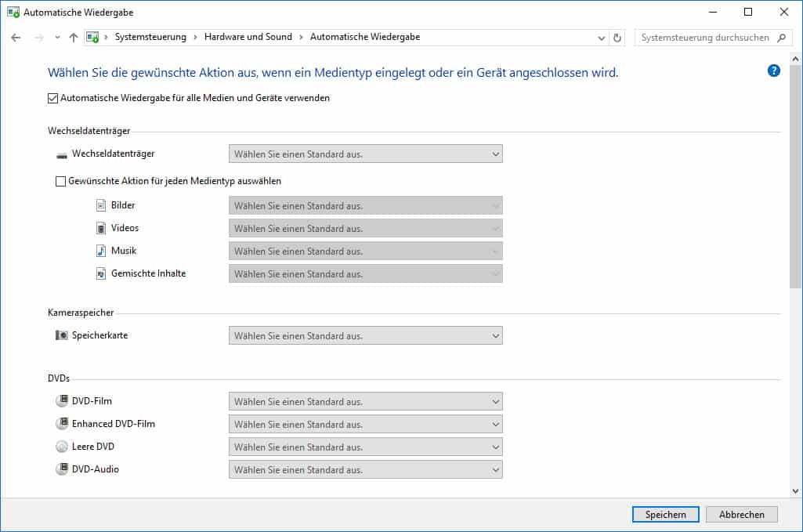
Task: Click the Speichern button
Action: pos(665,515)
